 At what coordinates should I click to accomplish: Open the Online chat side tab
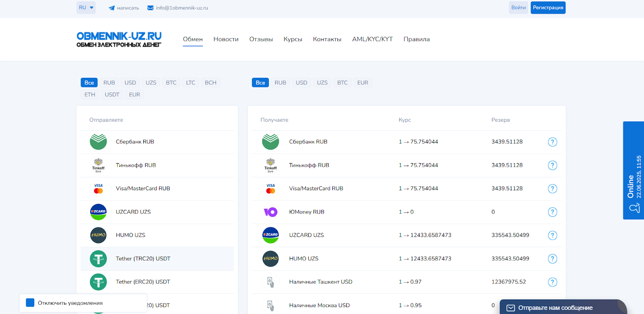tap(634, 171)
